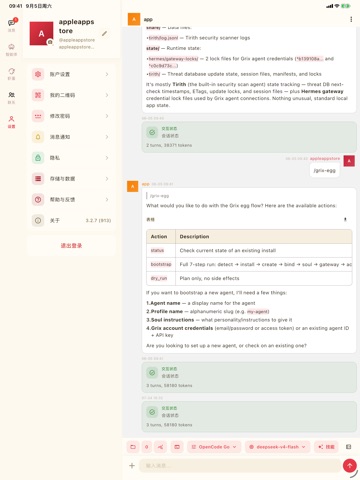Tap the 09:41 clock in status bar

[15, 6]
